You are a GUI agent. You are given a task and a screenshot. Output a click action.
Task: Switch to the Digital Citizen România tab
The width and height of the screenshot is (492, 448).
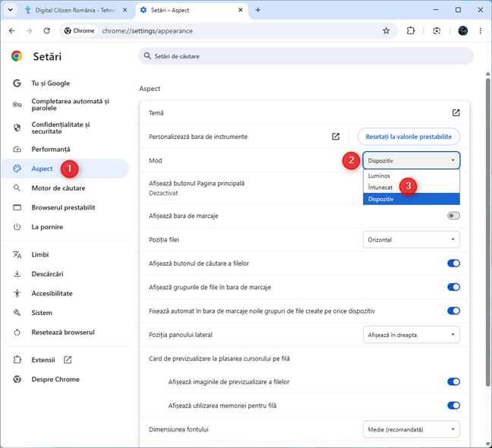(75, 10)
